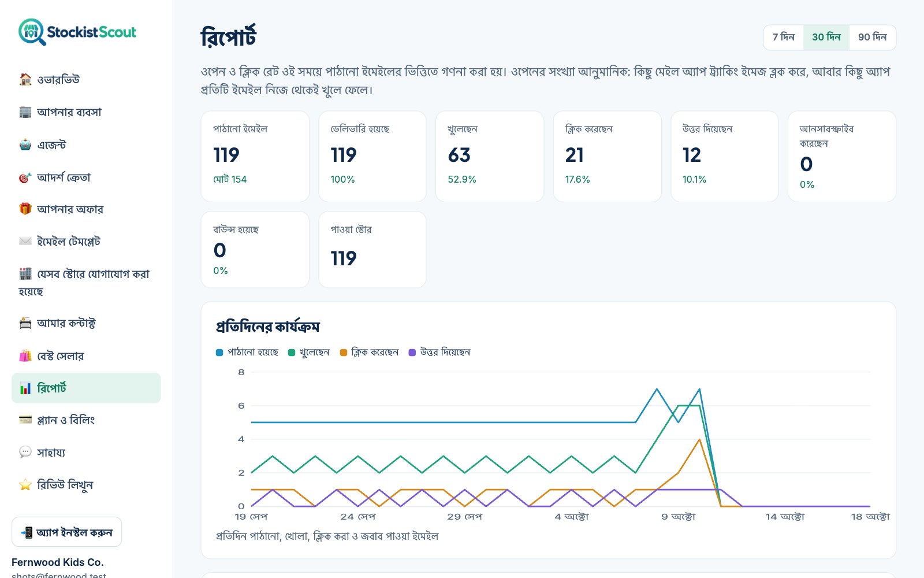Click the আদর্শ ক্রেতা target icon
The height and width of the screenshot is (578, 924).
click(x=25, y=177)
